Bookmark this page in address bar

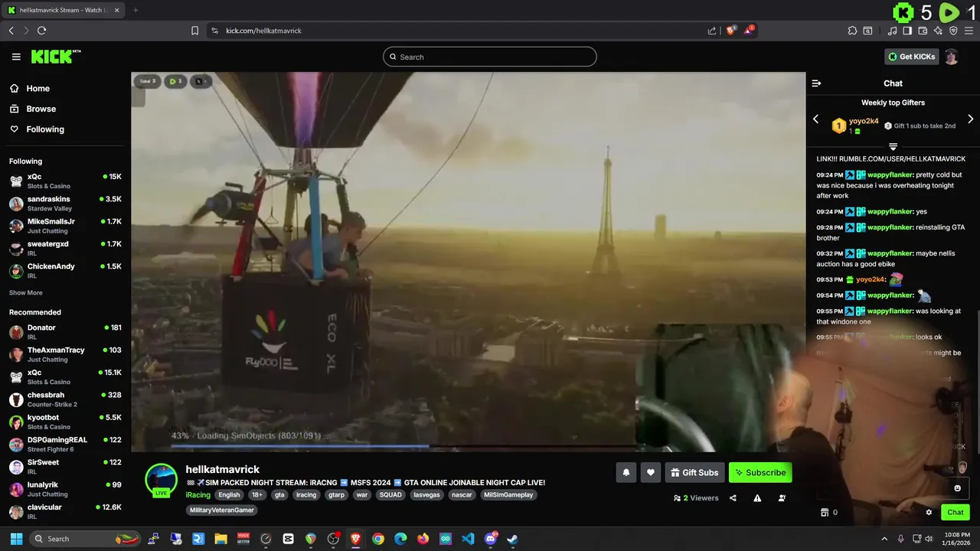(194, 31)
